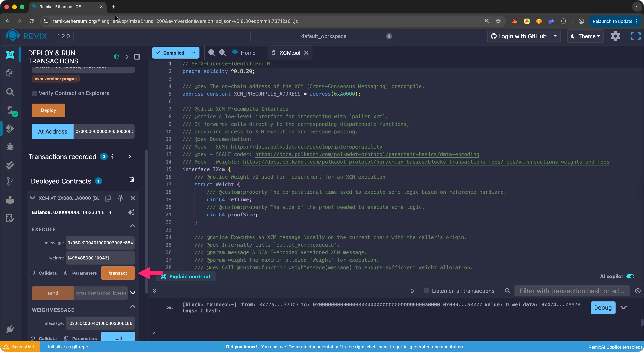Toggle the AI copilot switch

(630, 276)
